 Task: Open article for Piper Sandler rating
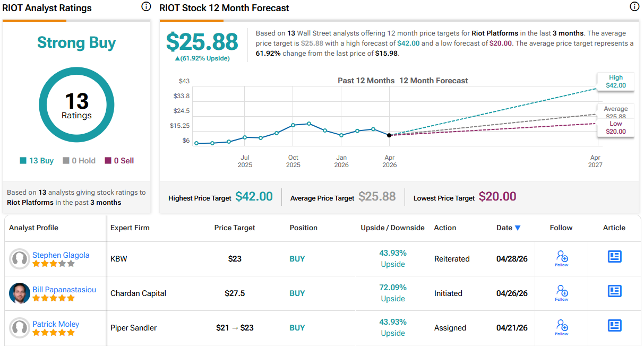coord(614,325)
